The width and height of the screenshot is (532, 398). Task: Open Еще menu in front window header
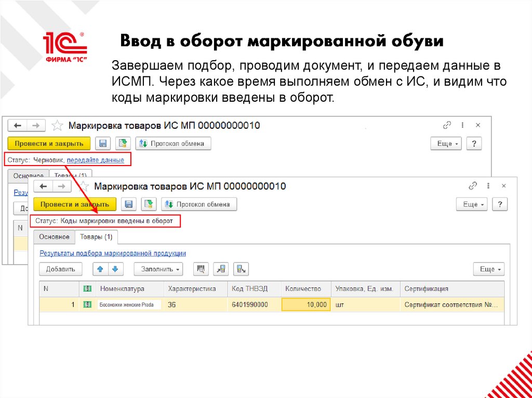click(472, 204)
